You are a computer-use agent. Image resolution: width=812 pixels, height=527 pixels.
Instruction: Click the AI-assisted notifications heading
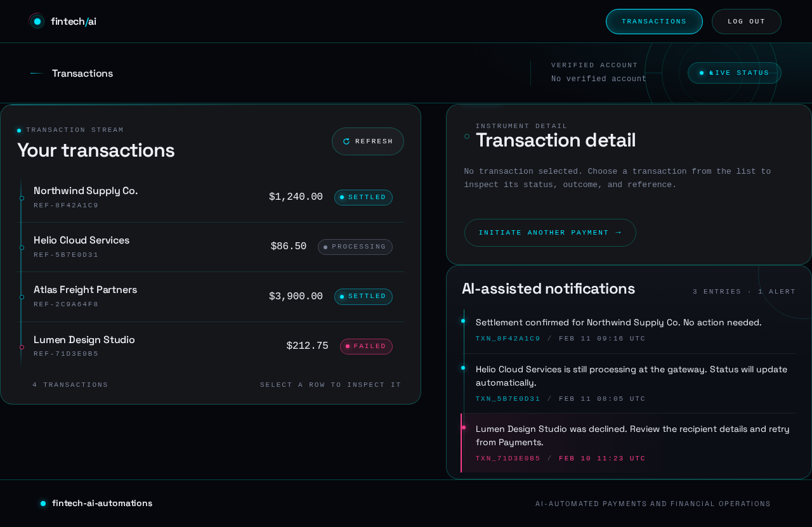click(548, 289)
